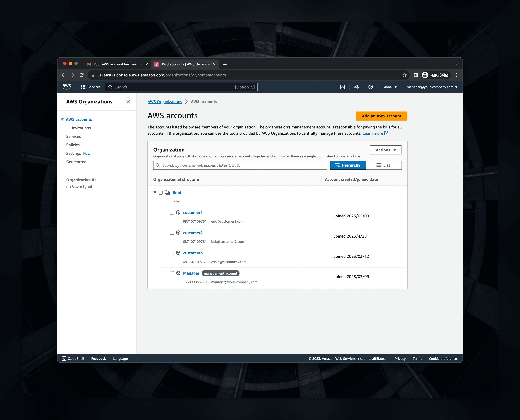The image size is (520, 420).
Task: Click the magnifier icon in organization search
Action: (158, 165)
